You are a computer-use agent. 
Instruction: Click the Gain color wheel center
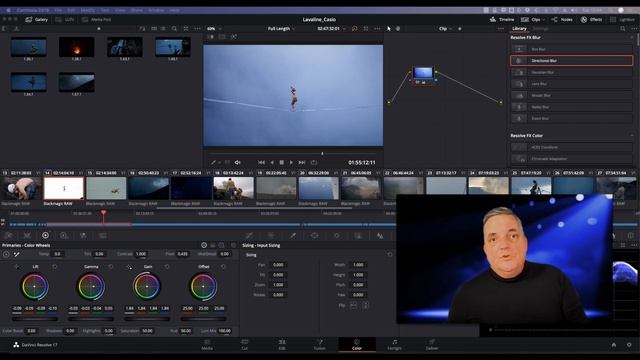tap(147, 287)
